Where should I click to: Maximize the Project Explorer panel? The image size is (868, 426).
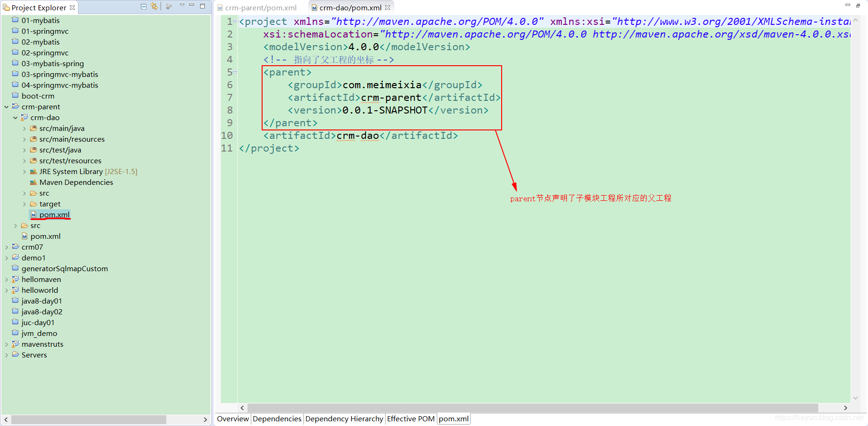(x=202, y=6)
